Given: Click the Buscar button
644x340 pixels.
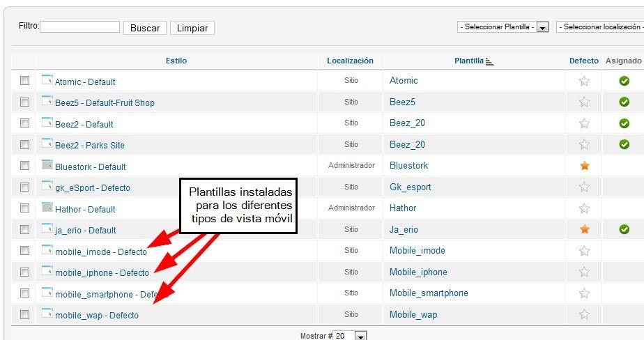Looking at the screenshot, I should coord(145,28).
